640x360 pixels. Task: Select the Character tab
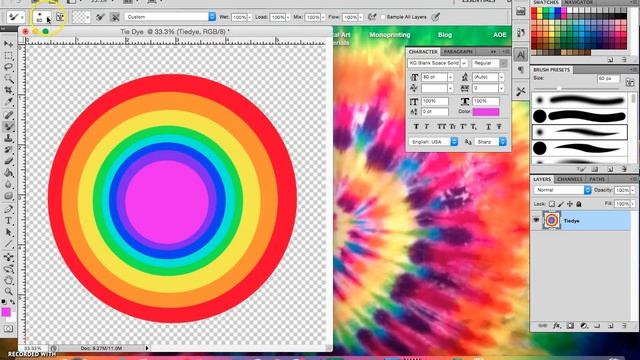click(x=423, y=52)
